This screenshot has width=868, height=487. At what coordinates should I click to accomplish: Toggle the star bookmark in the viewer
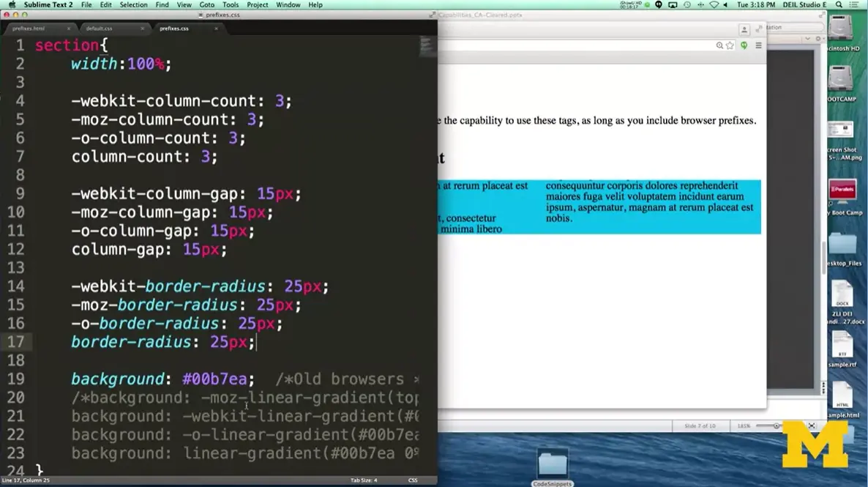(x=730, y=45)
